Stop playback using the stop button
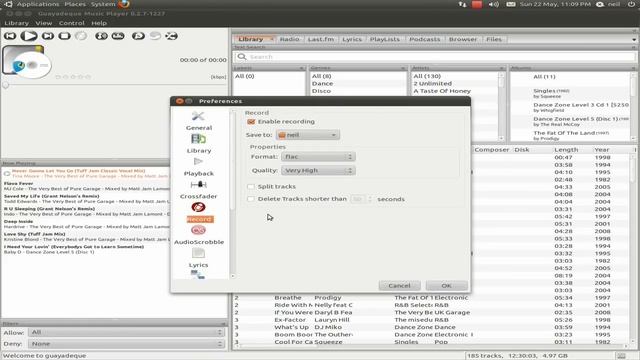This screenshot has height=360, width=640. tap(64, 36)
